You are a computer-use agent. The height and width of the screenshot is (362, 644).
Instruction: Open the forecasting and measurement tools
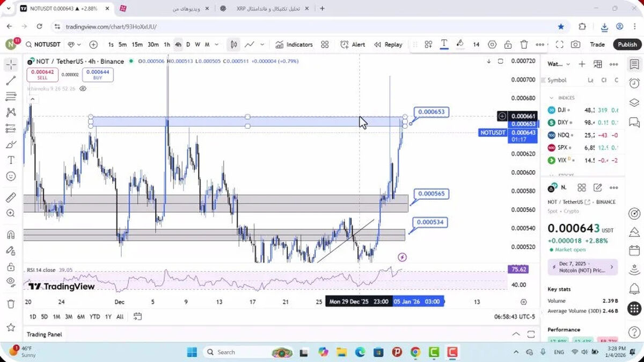click(11, 128)
